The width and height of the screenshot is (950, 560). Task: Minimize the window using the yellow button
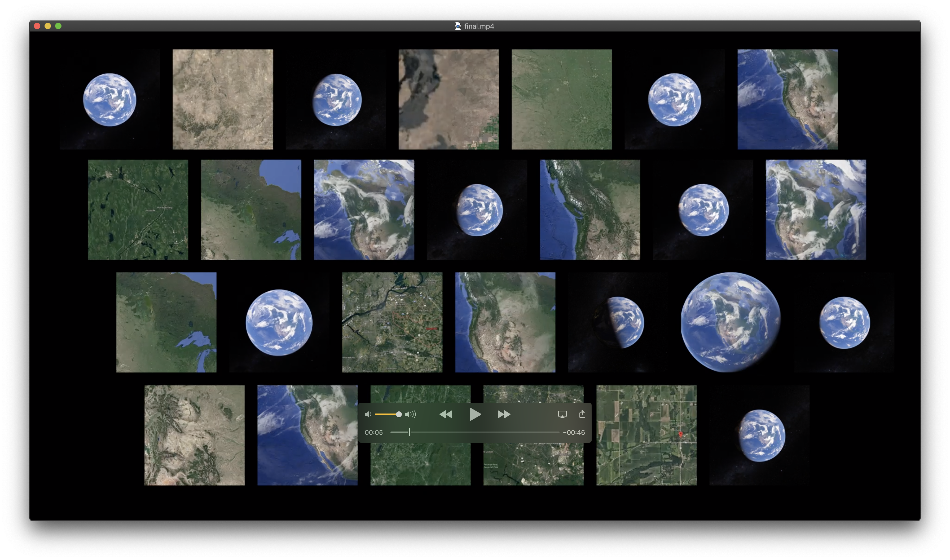47,26
